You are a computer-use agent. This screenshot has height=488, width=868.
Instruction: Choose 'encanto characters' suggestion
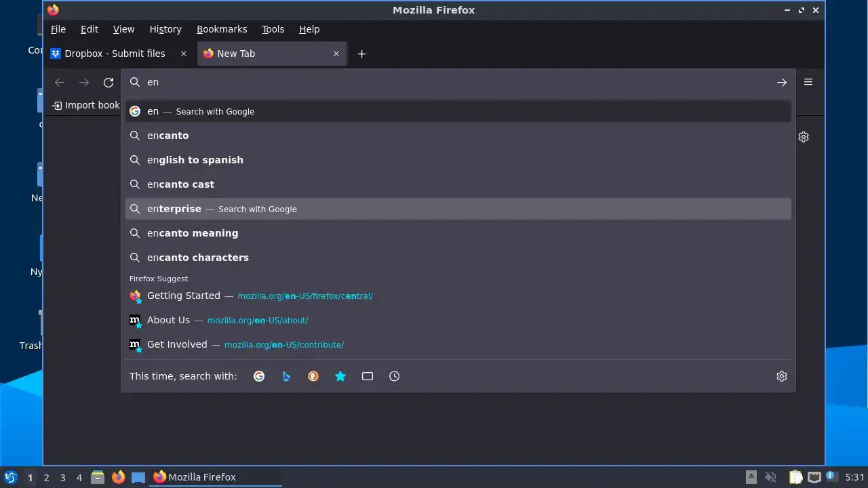pyautogui.click(x=458, y=258)
